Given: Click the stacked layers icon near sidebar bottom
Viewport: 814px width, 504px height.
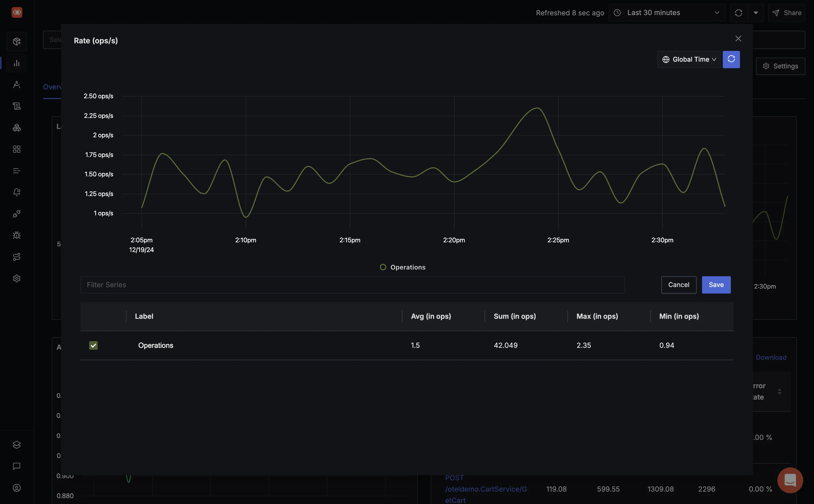Looking at the screenshot, I should point(17,445).
